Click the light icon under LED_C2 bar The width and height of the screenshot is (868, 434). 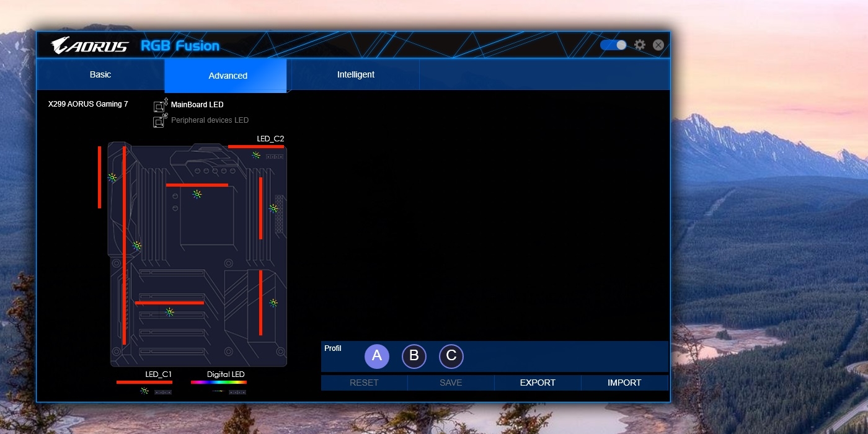256,155
